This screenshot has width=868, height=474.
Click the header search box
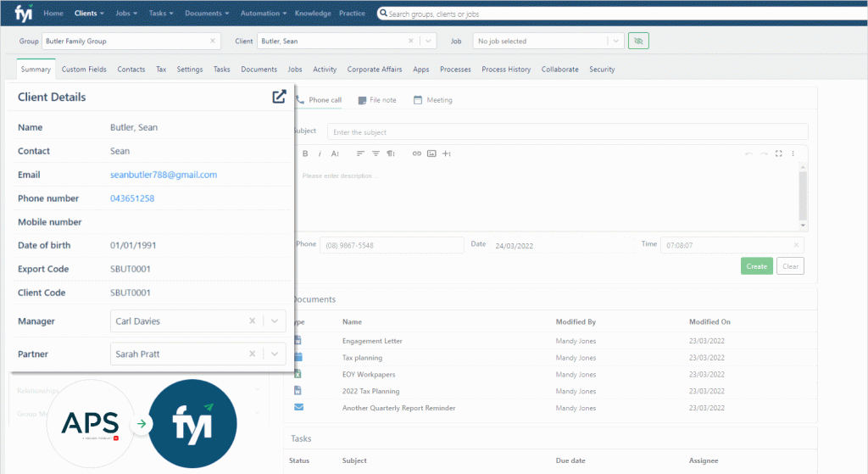click(622, 14)
